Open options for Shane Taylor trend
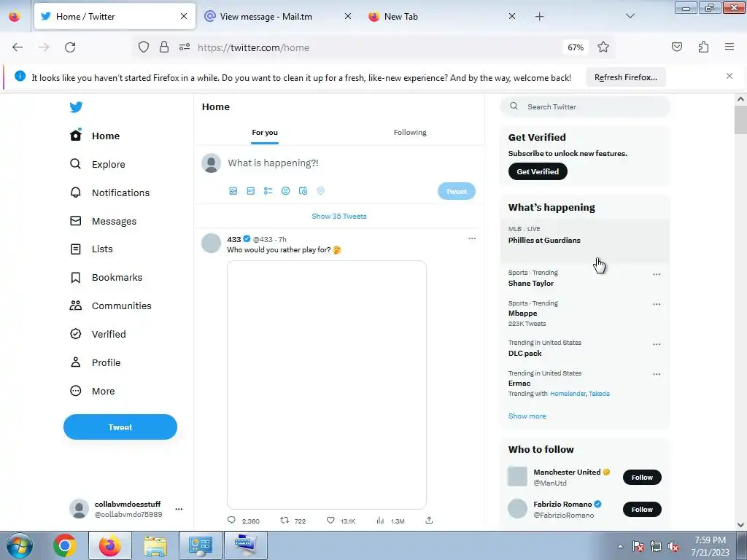Screen dimensions: 747x560 pos(657,274)
